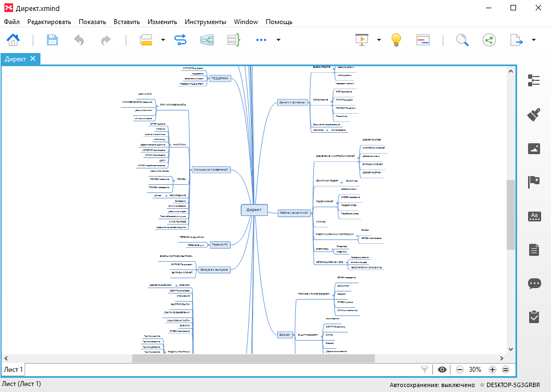Viewport: 551px width, 392px height.
Task: Toggle the eye visibility icon in status bar
Action: click(442, 370)
